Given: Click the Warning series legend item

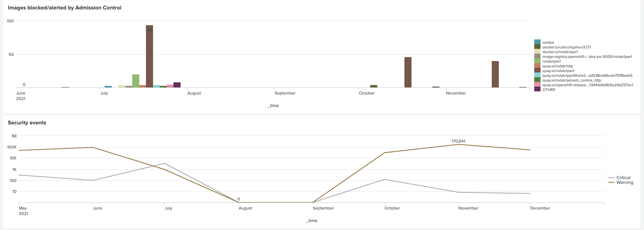Looking at the screenshot, I should coord(625,183).
